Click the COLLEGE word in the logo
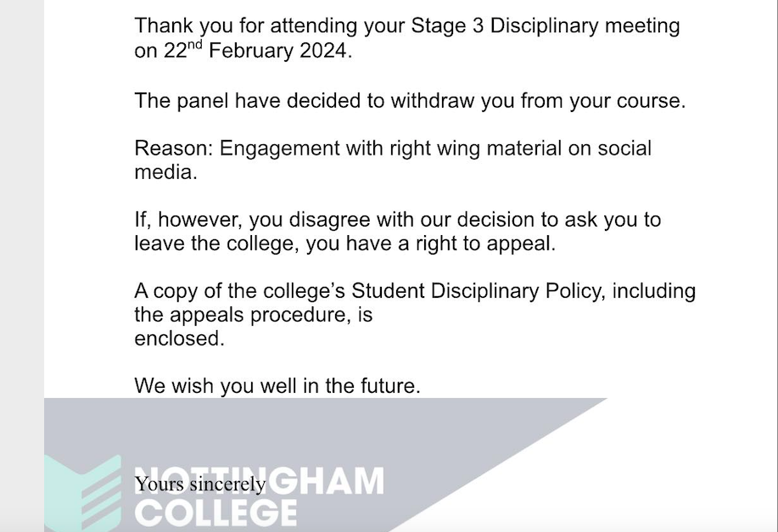 tap(216, 512)
